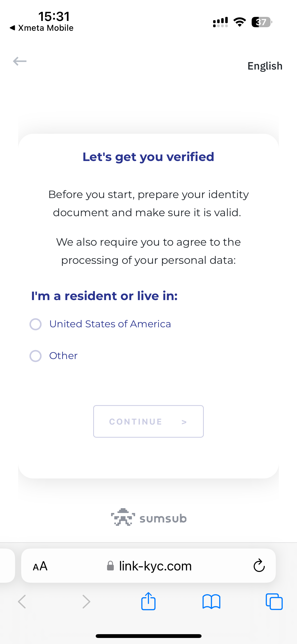Click the CONTINUE button
297x644 pixels.
click(x=148, y=421)
